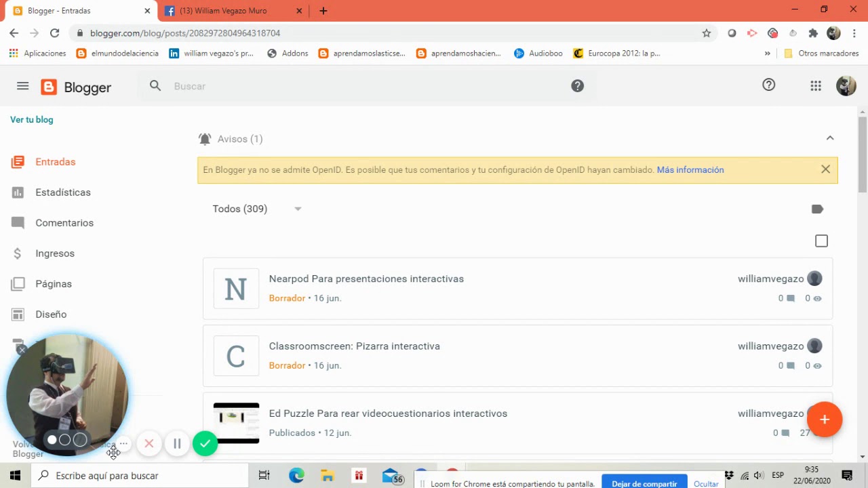The width and height of the screenshot is (868, 488).
Task: Open search help question mark icon
Action: (577, 85)
